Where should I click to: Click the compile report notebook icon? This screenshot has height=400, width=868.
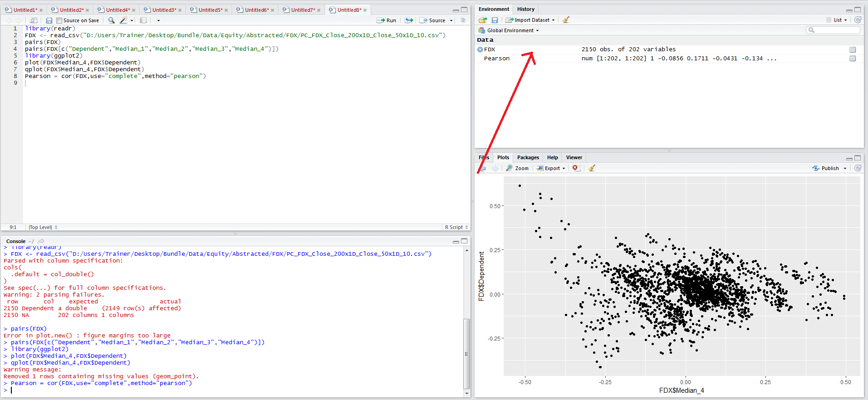143,20
